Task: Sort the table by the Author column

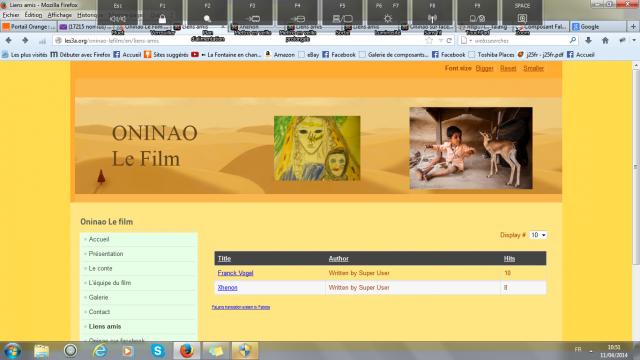Action: pyautogui.click(x=338, y=258)
